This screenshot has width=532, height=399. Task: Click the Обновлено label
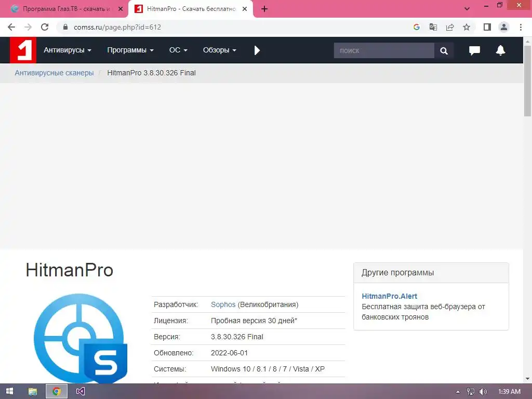click(x=174, y=353)
